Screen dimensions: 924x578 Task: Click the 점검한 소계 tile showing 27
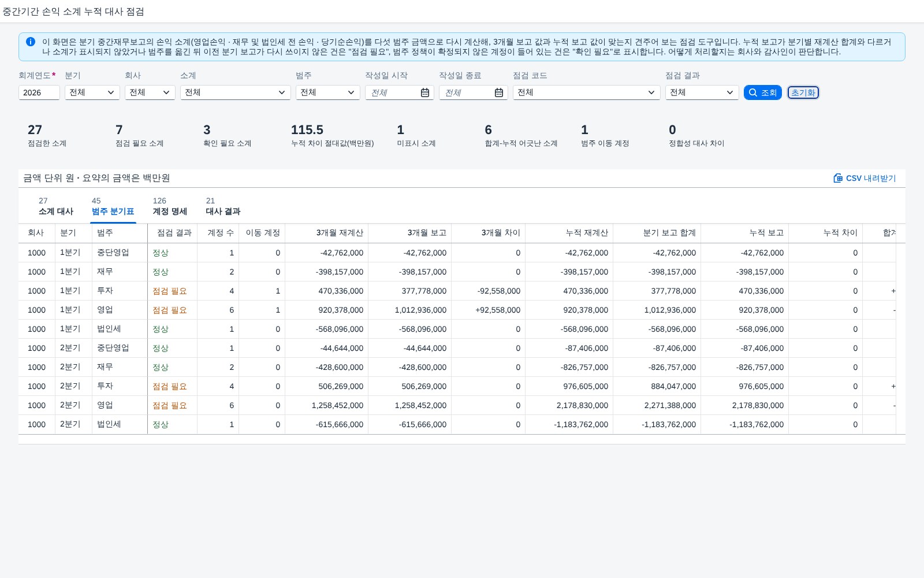47,136
